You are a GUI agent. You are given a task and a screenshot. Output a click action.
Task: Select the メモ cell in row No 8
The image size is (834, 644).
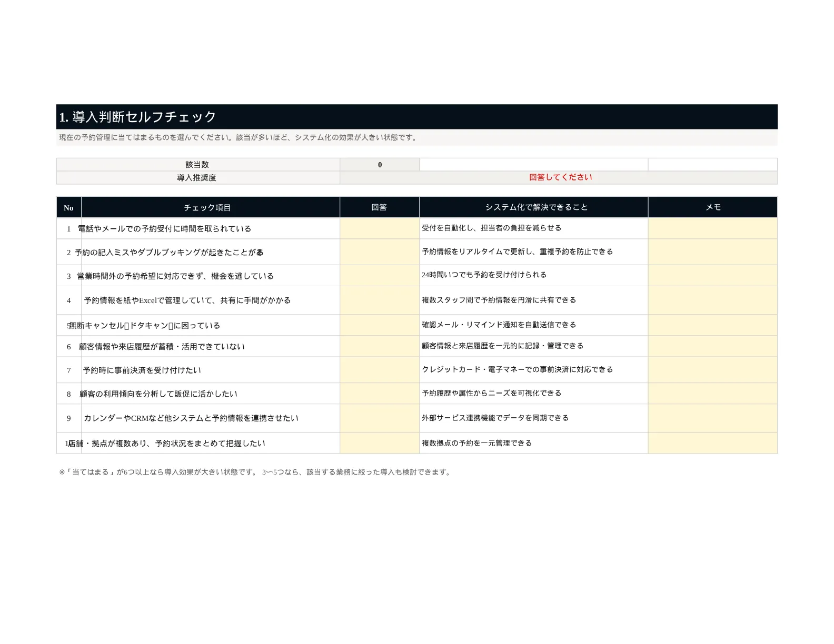(713, 394)
